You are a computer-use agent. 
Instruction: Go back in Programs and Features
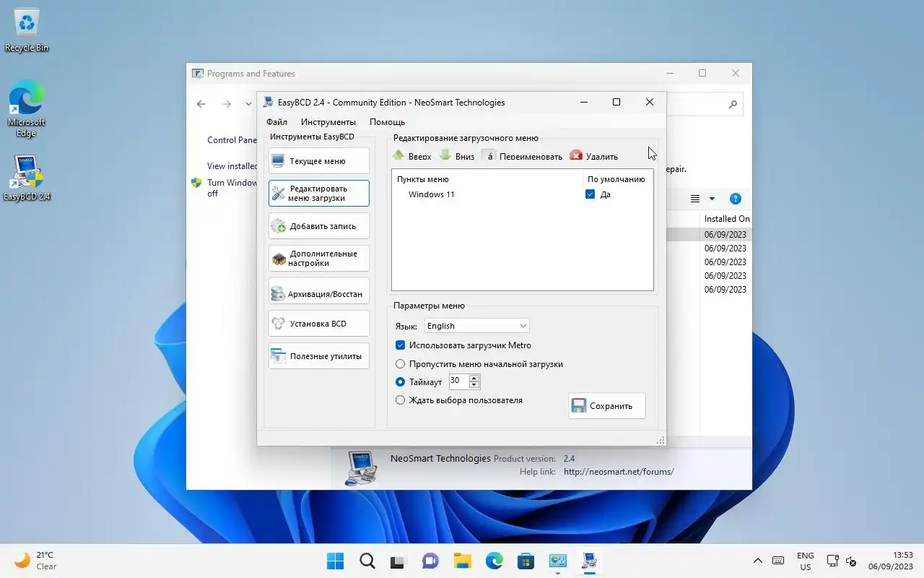(x=201, y=104)
